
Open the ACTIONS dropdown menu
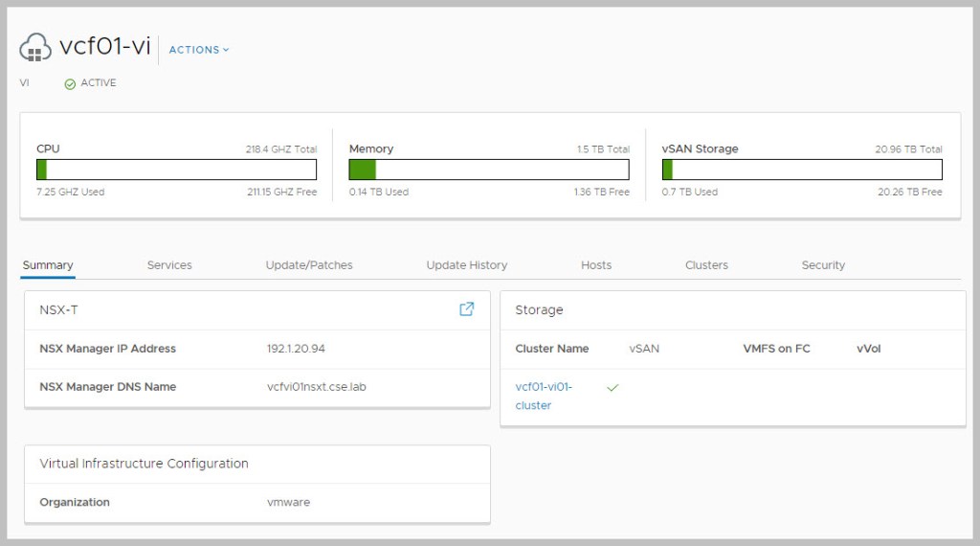click(199, 50)
